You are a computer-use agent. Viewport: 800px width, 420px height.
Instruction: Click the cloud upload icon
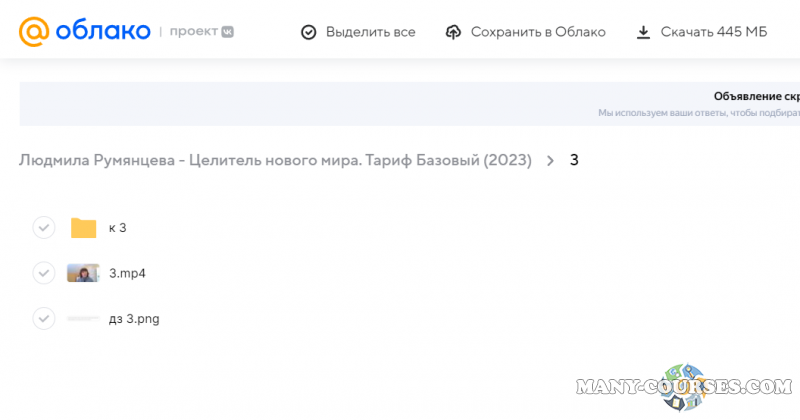click(x=453, y=32)
